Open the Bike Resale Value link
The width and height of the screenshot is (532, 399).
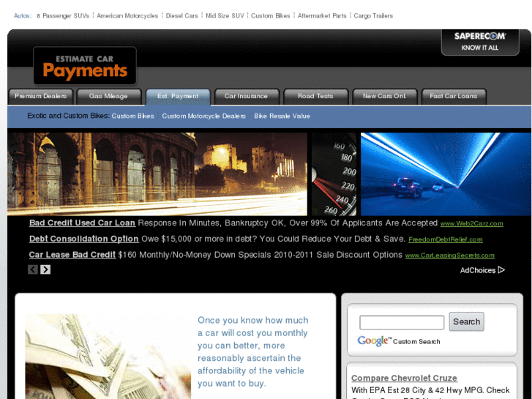pos(282,116)
